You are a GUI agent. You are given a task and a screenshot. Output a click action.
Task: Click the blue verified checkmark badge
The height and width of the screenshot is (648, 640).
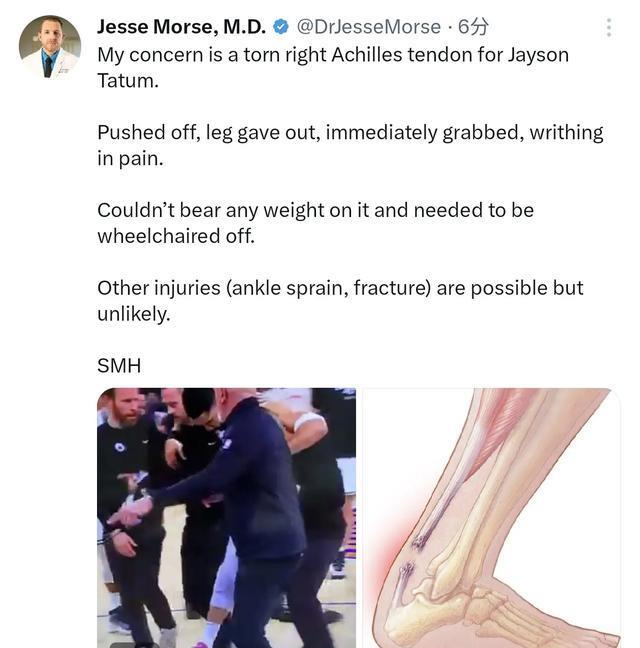[281, 27]
